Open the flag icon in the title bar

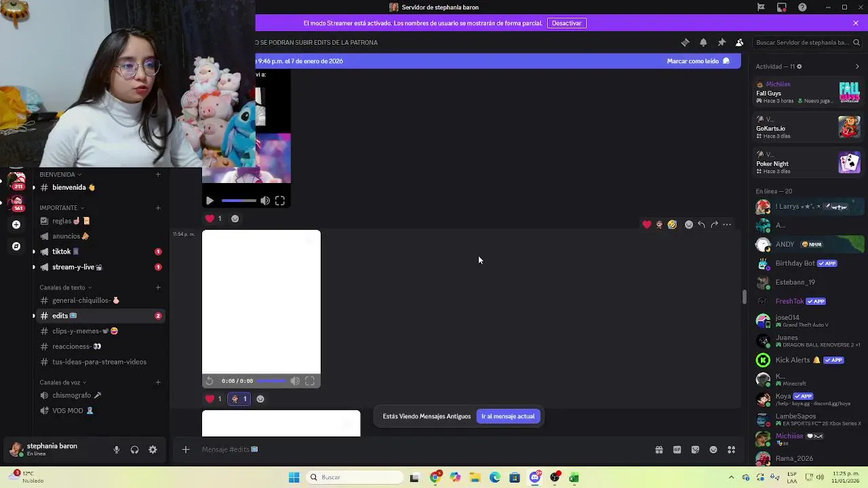pyautogui.click(x=761, y=7)
